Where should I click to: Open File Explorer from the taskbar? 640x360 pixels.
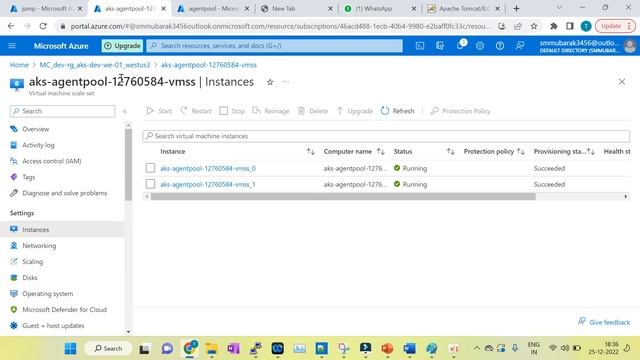(x=211, y=349)
